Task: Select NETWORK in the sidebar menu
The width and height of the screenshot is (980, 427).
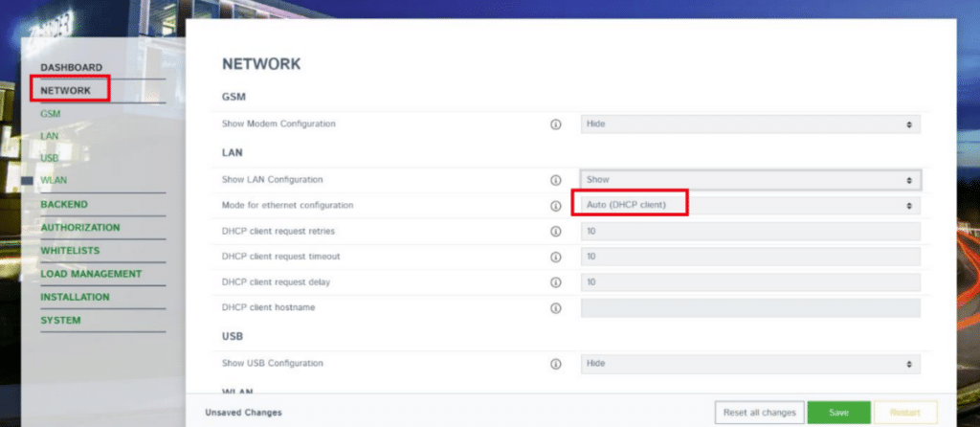Action: [66, 91]
